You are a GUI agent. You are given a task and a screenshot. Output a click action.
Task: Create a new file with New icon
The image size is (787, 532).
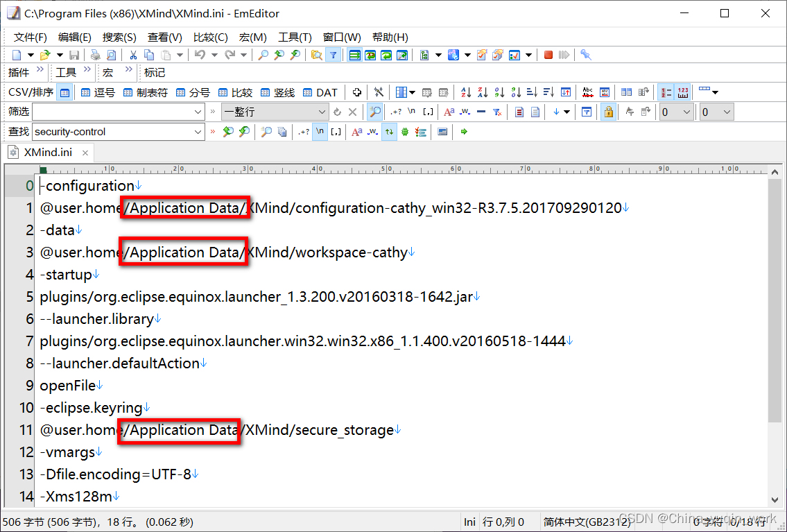click(17, 55)
